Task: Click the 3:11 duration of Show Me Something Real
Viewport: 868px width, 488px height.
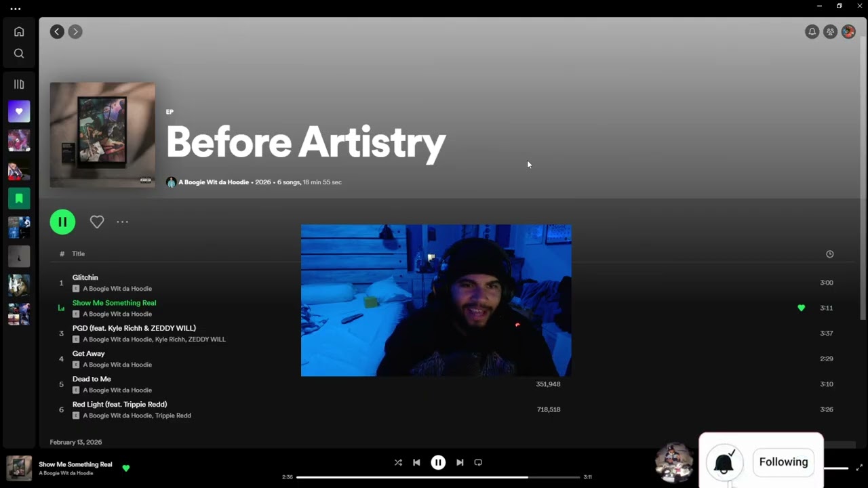Action: tap(826, 308)
